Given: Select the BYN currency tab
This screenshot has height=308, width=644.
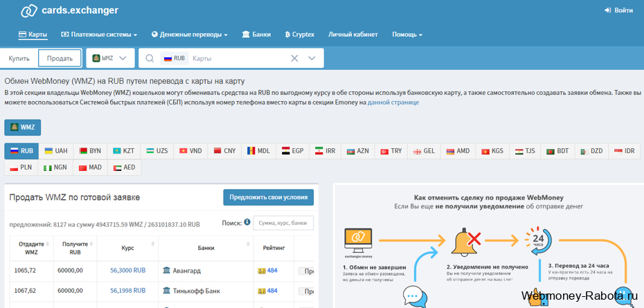Looking at the screenshot, I should coord(90,151).
